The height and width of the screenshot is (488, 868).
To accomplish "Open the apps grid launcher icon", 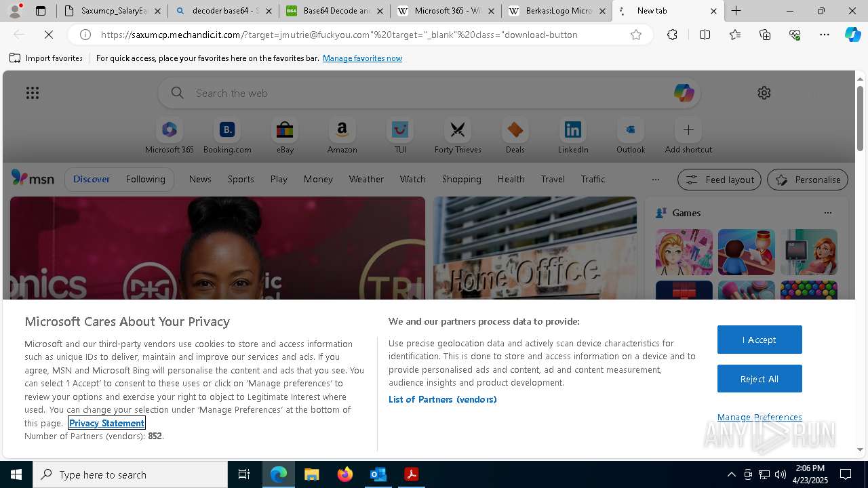I will click(x=33, y=93).
